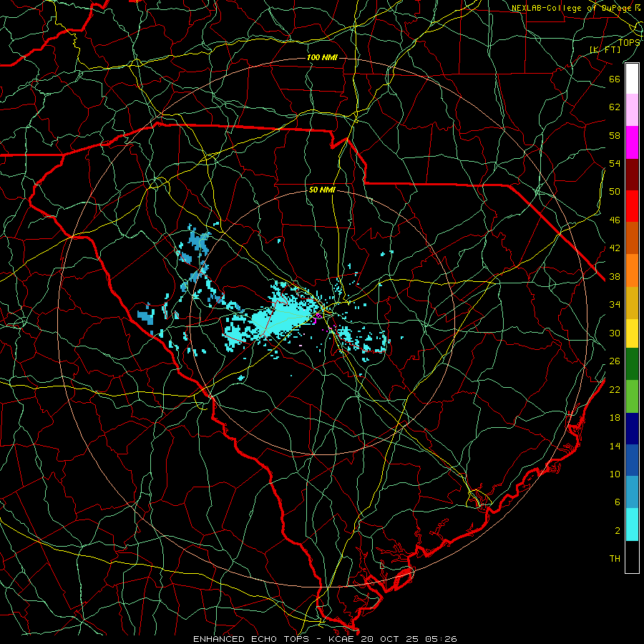Click the 62 scale label
The width and height of the screenshot is (644, 644).
(615, 107)
